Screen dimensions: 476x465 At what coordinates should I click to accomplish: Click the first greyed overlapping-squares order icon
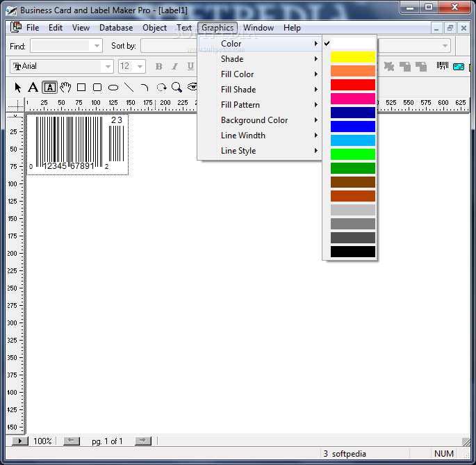coord(405,66)
